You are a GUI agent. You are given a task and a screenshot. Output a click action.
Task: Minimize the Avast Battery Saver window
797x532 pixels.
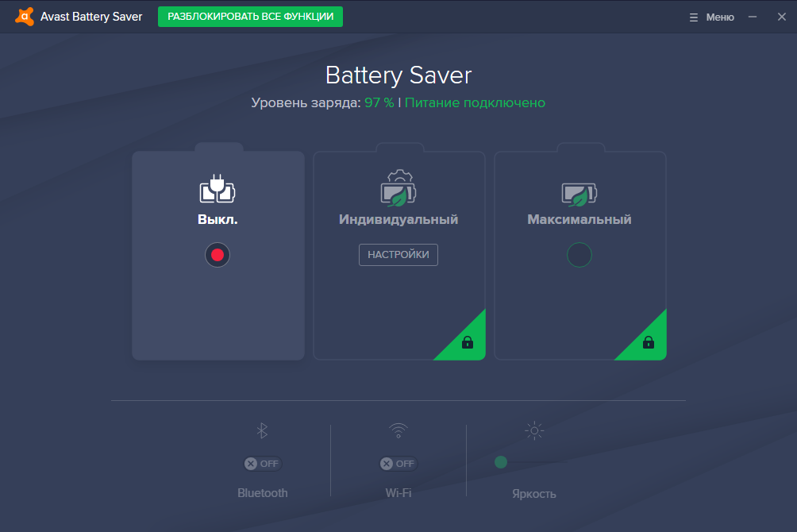pos(753,17)
